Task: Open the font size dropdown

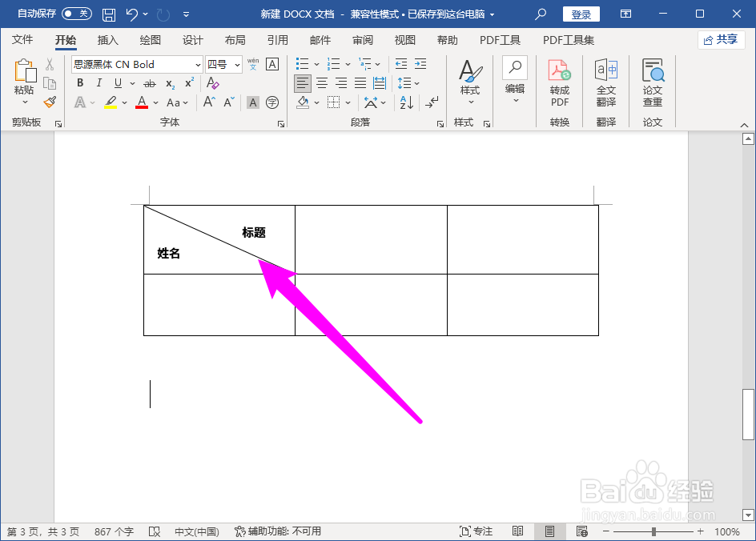Action: pyautogui.click(x=237, y=65)
